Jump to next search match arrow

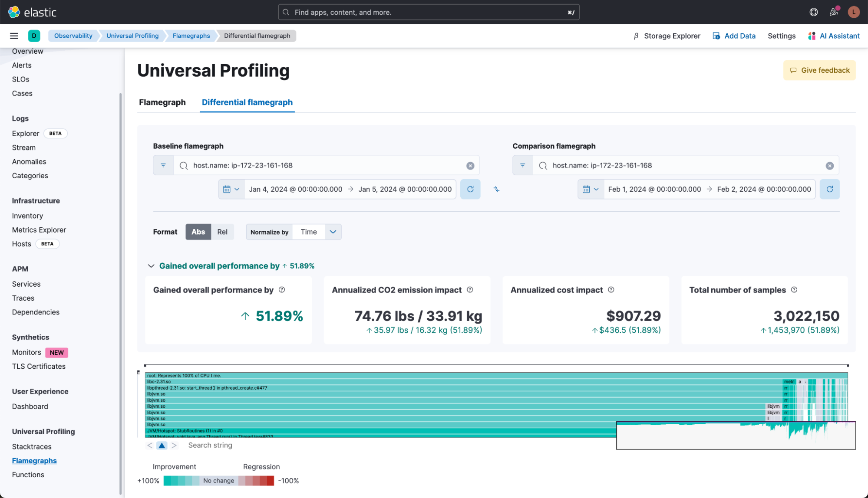(174, 446)
